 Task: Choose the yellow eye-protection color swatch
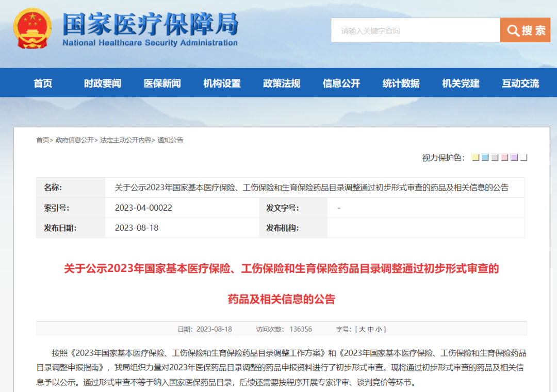pyautogui.click(x=476, y=158)
